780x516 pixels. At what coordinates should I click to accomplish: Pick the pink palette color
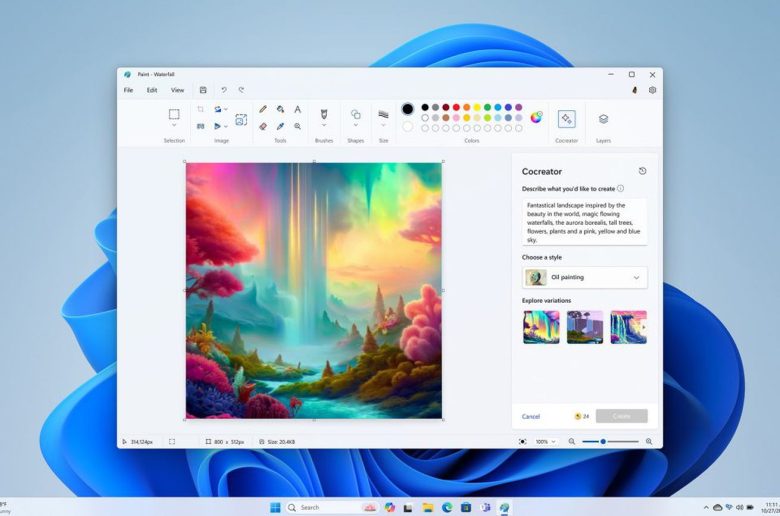click(x=456, y=118)
